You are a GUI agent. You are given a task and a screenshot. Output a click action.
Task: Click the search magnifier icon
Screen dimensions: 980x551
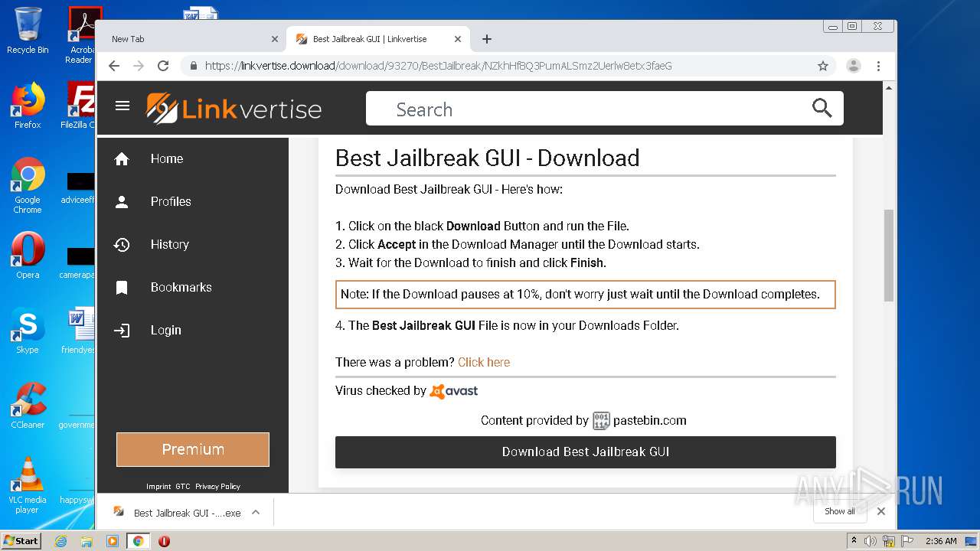coord(822,108)
